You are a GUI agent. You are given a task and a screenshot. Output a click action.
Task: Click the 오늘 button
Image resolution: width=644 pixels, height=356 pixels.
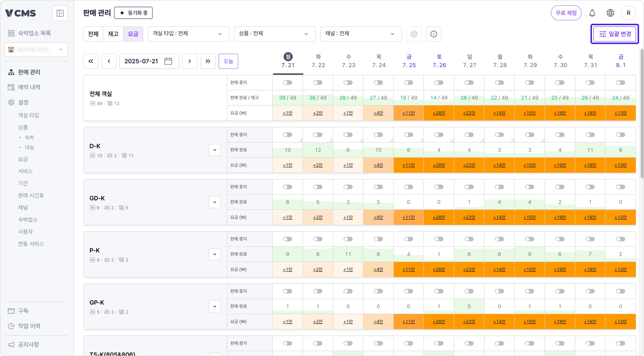point(228,61)
